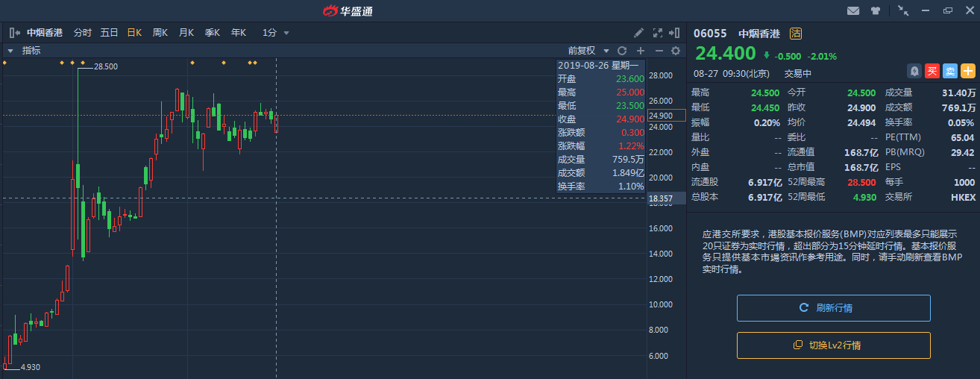Image resolution: width=980 pixels, height=379 pixels.
Task: Click the 4.930 low price label
Action: point(30,367)
